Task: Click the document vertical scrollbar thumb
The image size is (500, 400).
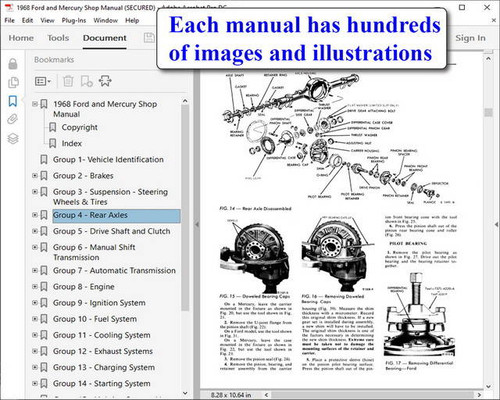Action: 488,113
